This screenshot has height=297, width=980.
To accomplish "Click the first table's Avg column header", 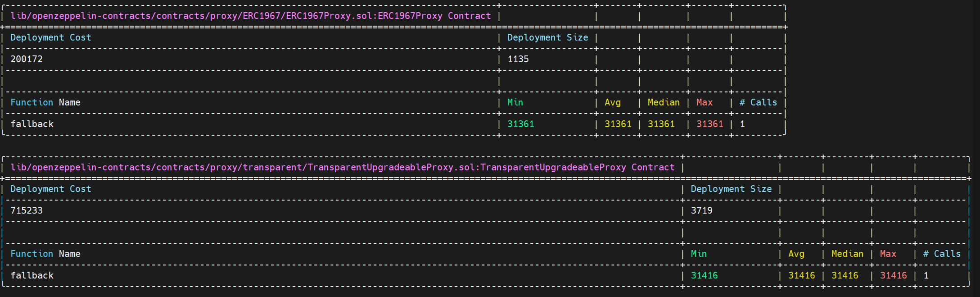I will [x=613, y=102].
